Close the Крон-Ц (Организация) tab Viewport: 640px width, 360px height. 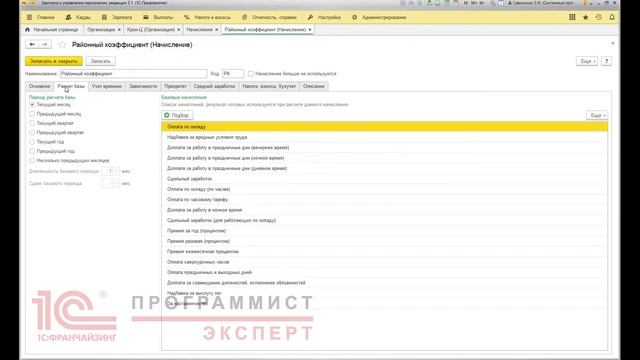[179, 30]
